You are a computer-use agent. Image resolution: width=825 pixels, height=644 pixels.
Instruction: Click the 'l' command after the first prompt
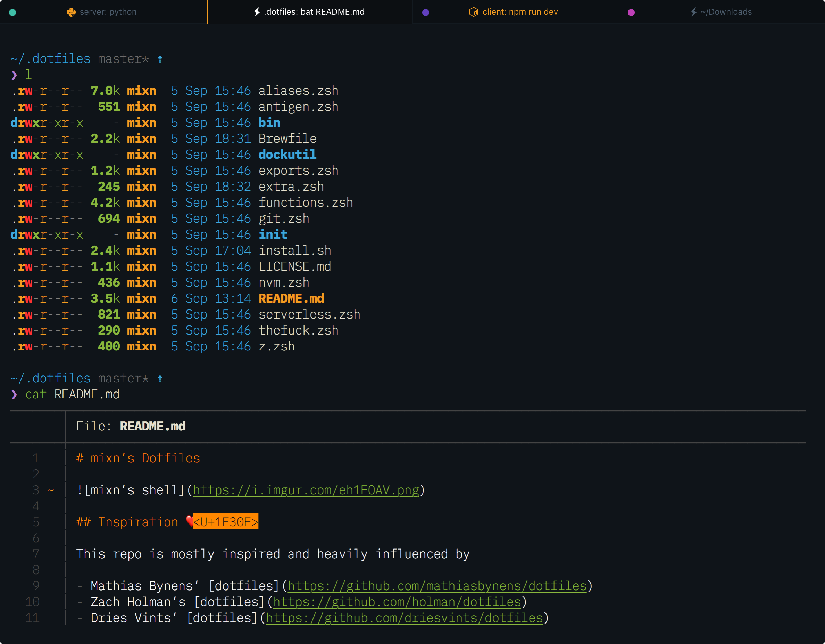coord(29,75)
